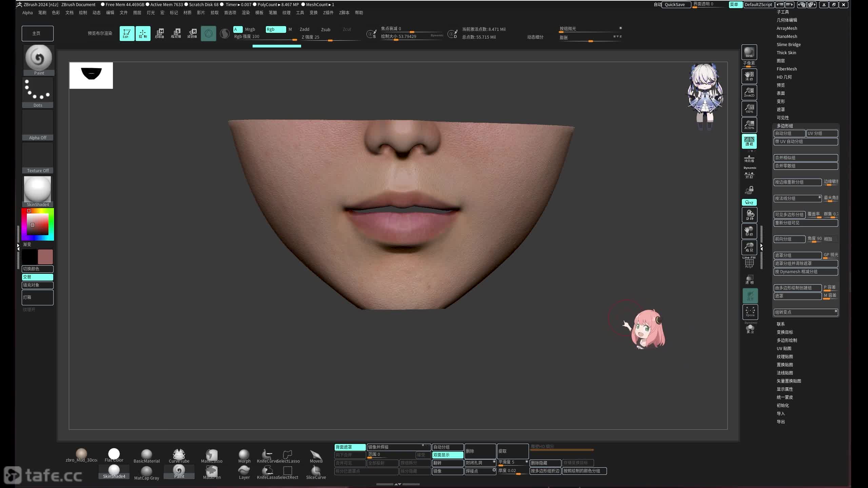Image resolution: width=868 pixels, height=488 pixels.
Task: Open the Z插件 plugin menu
Action: pyautogui.click(x=328, y=13)
